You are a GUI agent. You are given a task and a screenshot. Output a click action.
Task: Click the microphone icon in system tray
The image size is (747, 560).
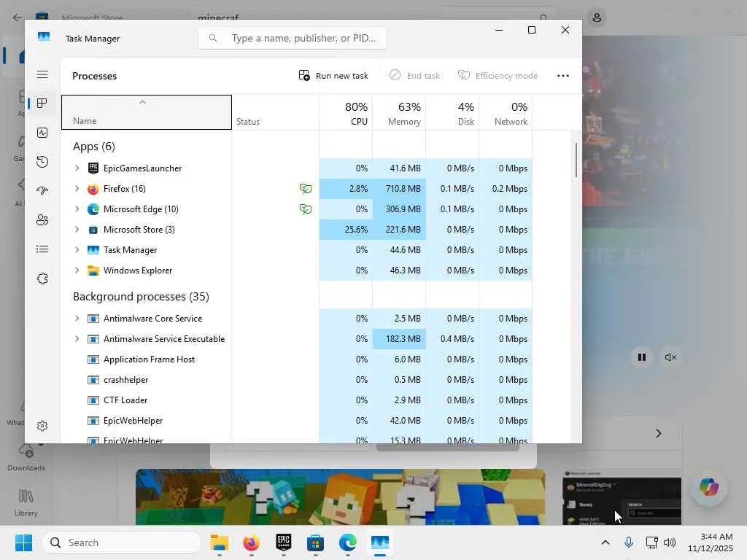pyautogui.click(x=629, y=542)
